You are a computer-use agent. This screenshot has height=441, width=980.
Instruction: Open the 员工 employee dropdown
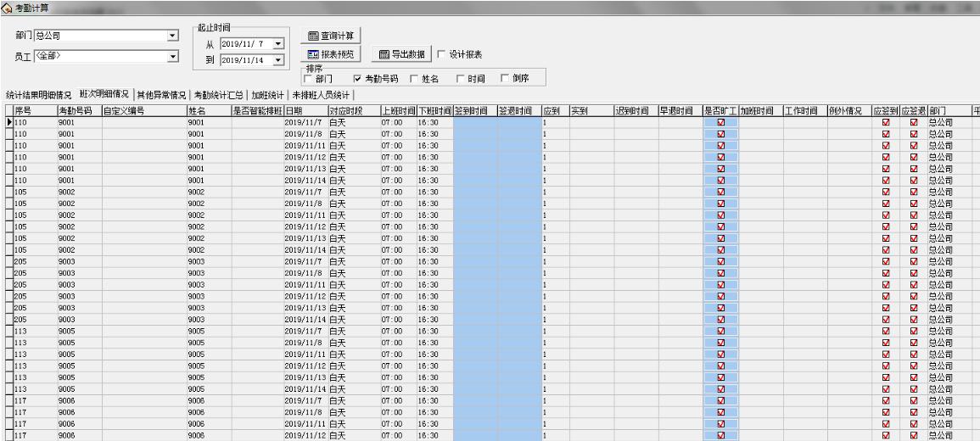click(x=173, y=57)
